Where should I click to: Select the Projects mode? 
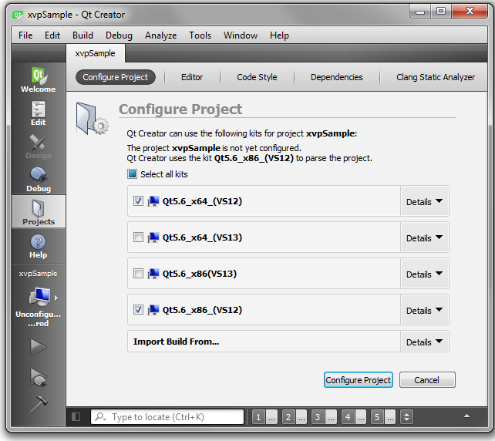38,212
